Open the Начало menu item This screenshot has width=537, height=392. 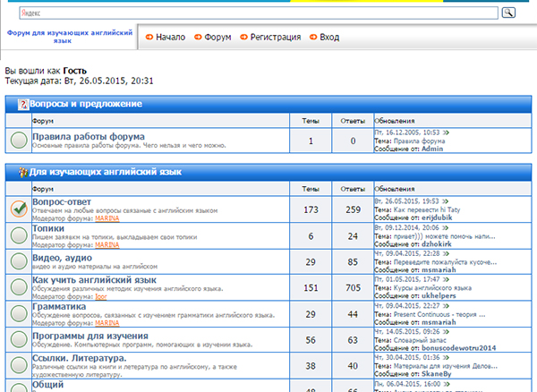point(164,38)
